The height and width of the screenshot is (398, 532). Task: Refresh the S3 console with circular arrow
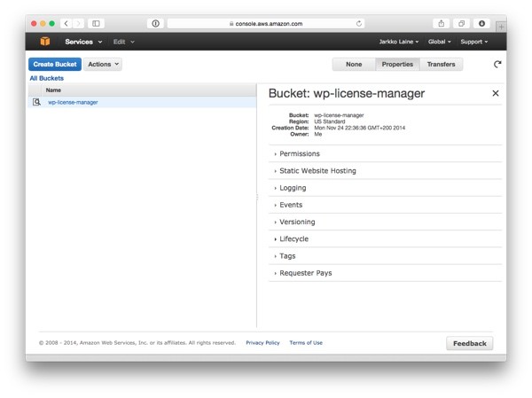[x=497, y=64]
